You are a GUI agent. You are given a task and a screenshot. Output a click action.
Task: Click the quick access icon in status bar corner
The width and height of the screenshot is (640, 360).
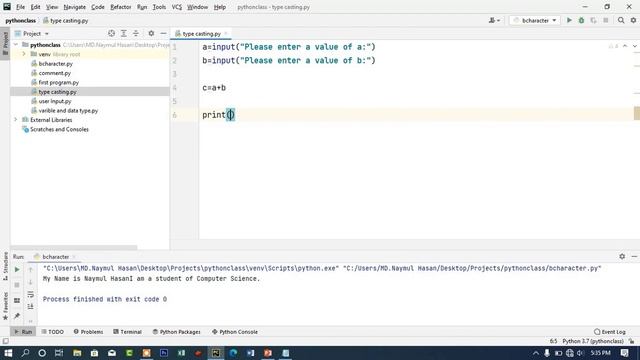click(x=5, y=341)
